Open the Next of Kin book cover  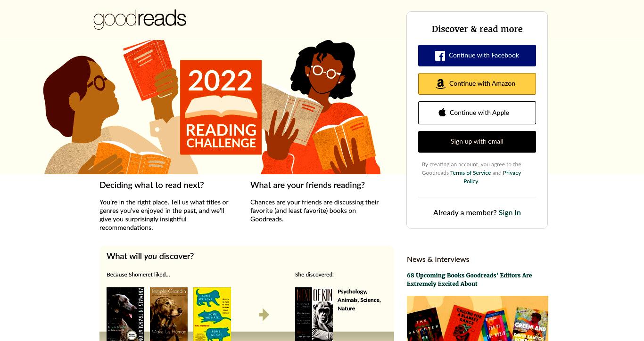tap(314, 314)
